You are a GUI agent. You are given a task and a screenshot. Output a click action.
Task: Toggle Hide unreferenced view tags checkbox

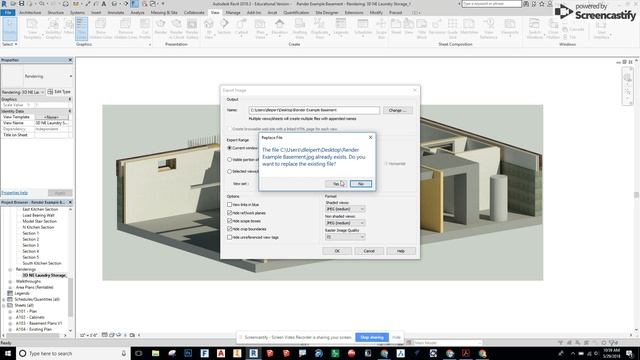click(229, 237)
